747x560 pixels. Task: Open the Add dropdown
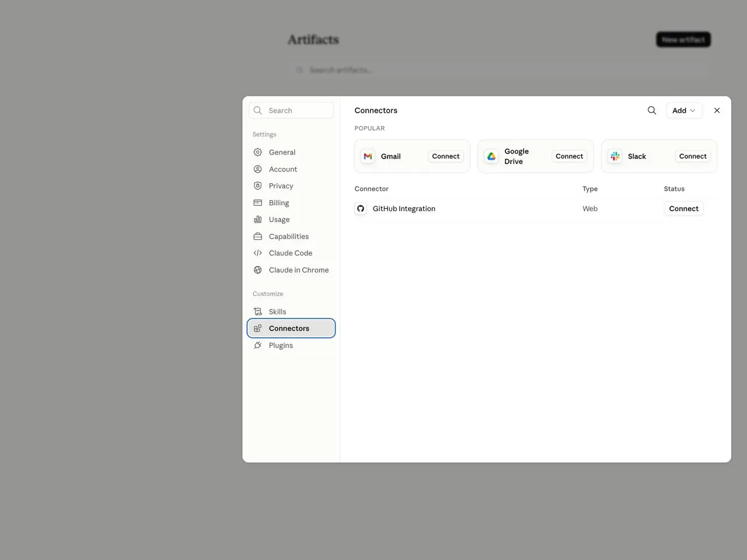tap(684, 110)
